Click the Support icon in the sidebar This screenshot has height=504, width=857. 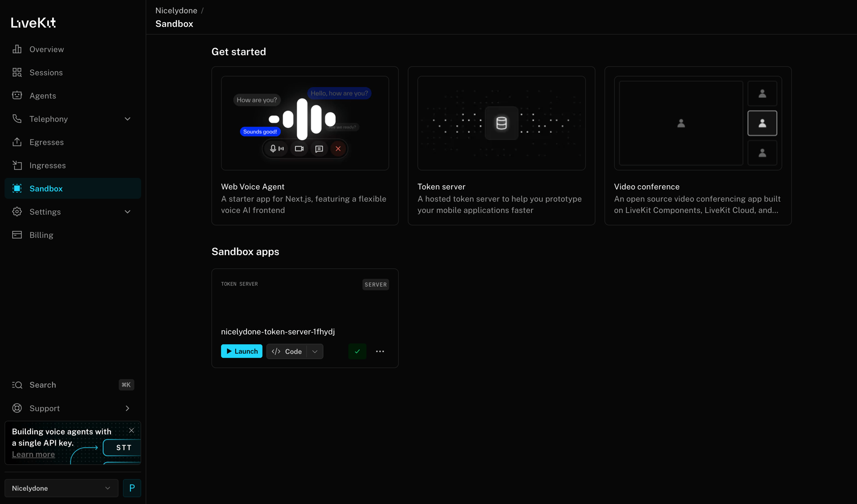[17, 408]
